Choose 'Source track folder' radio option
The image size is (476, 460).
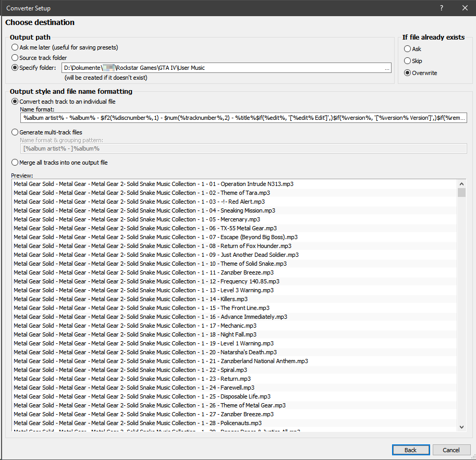(x=39, y=58)
